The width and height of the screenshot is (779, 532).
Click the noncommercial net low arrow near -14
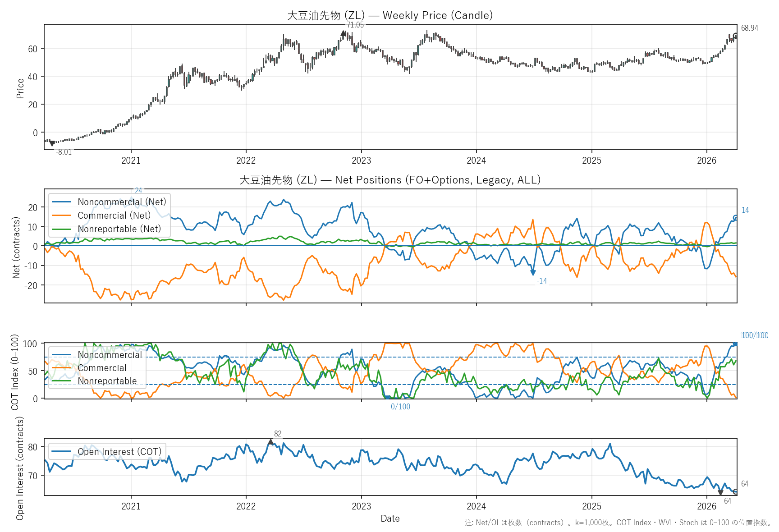[x=533, y=272]
